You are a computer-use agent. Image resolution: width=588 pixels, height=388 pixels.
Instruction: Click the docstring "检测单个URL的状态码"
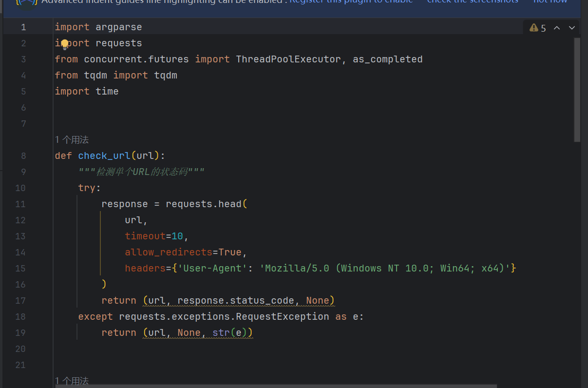142,172
